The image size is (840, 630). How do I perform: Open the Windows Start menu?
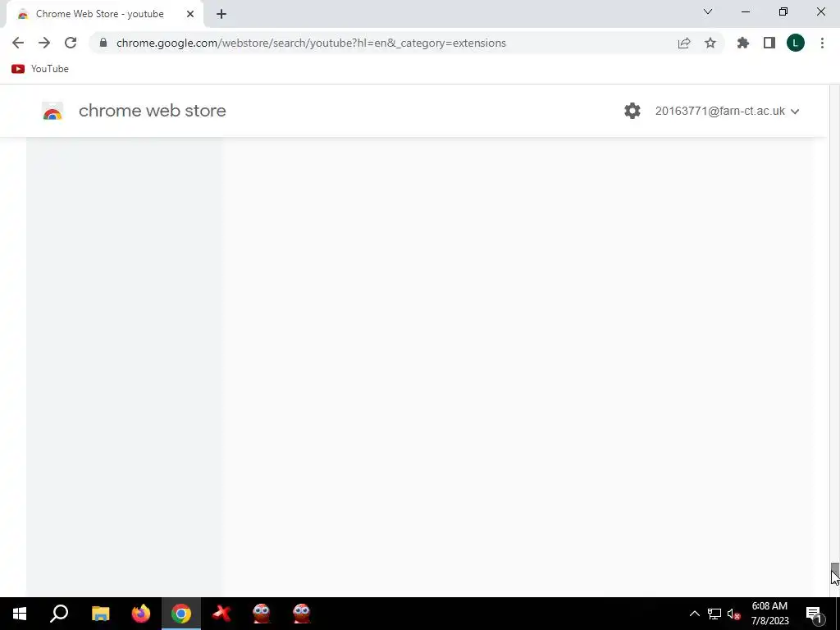(x=20, y=614)
